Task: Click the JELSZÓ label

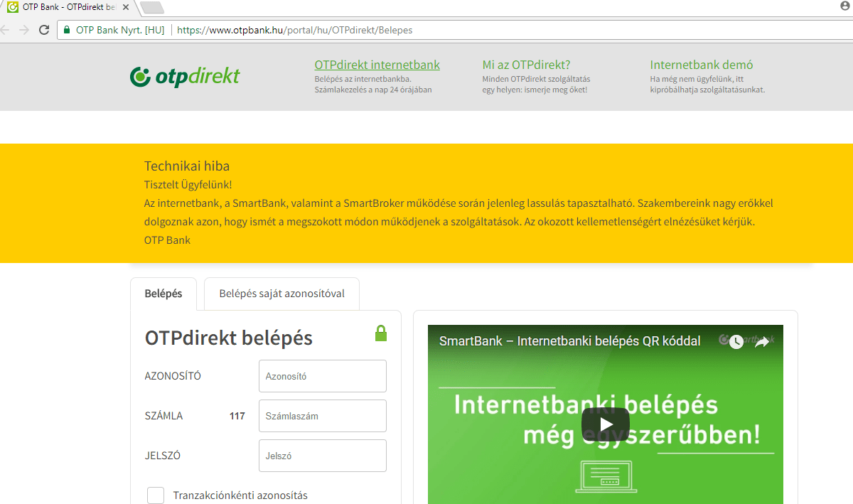Action: [x=163, y=456]
